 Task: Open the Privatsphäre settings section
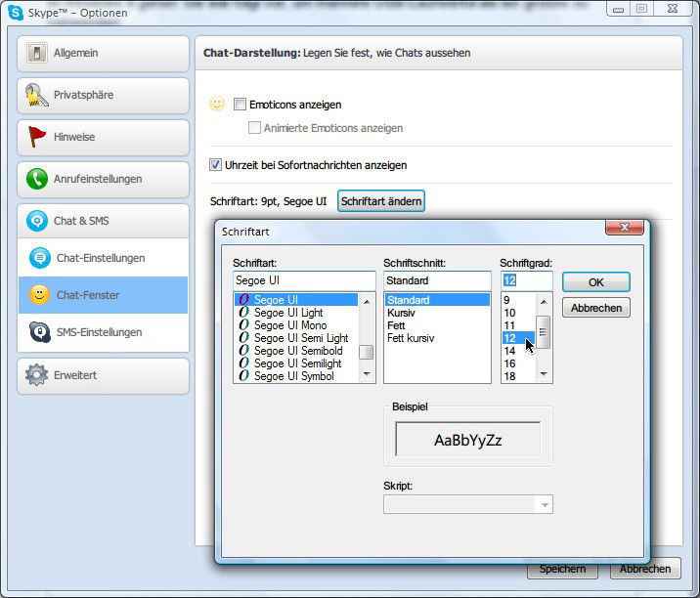tap(103, 96)
